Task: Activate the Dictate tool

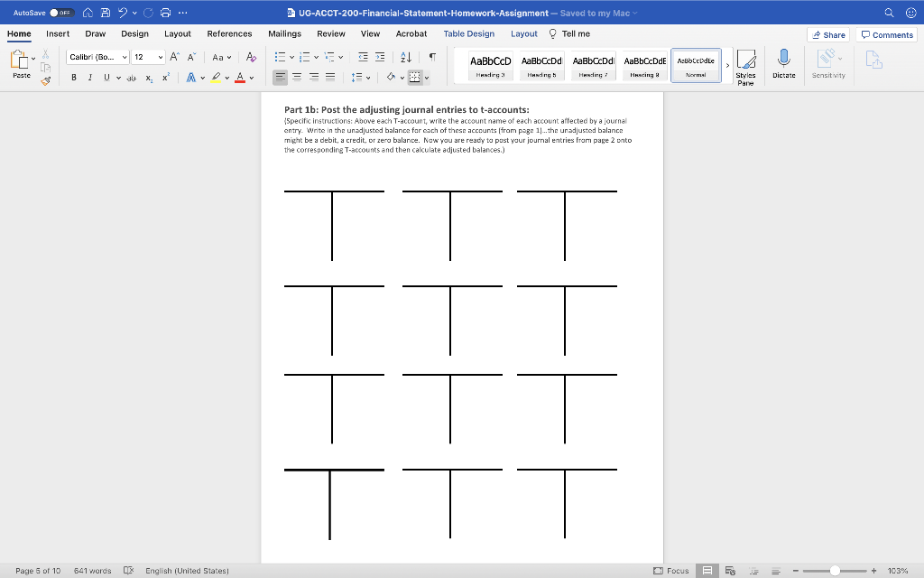Action: point(783,63)
